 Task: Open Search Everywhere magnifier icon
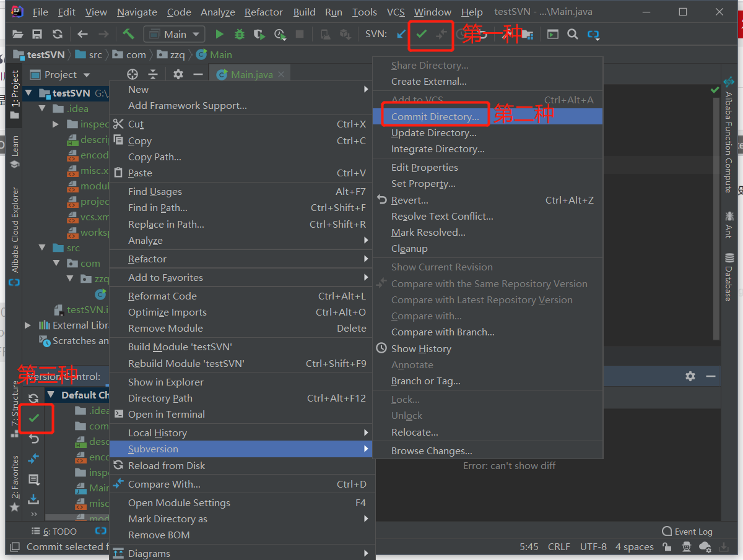tap(573, 35)
